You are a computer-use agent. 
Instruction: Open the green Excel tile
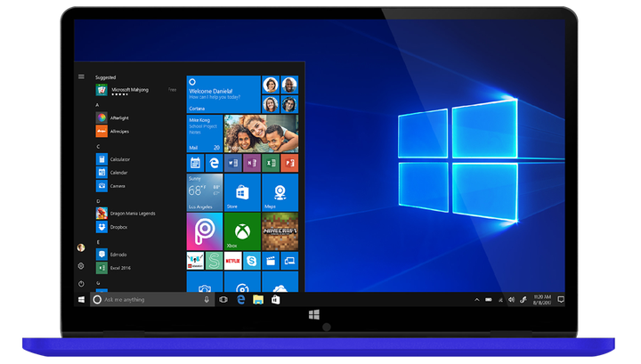[x=271, y=163]
